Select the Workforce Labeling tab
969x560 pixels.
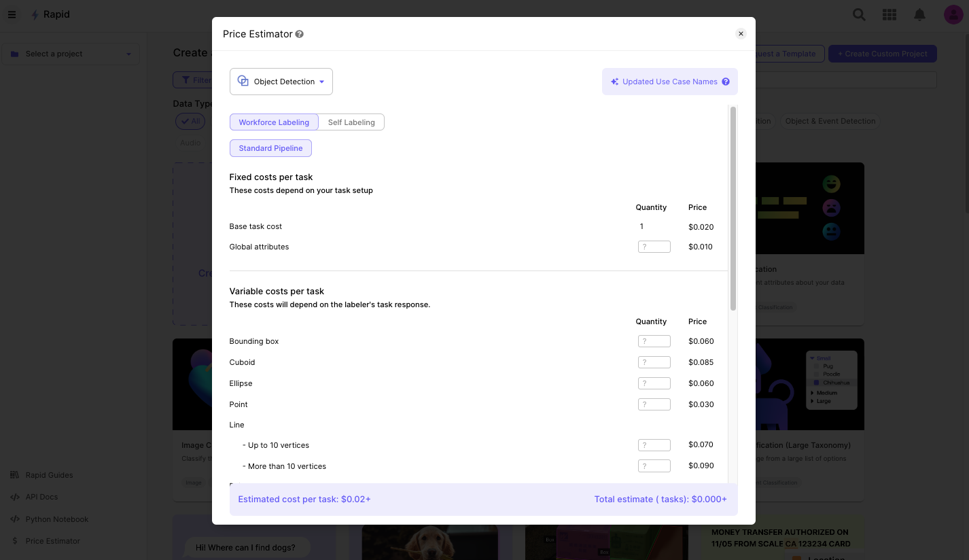point(274,122)
